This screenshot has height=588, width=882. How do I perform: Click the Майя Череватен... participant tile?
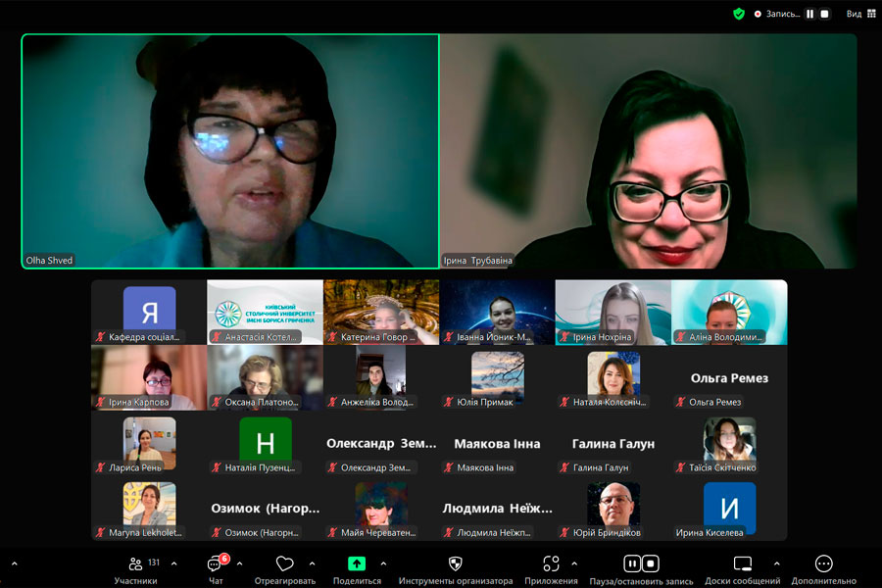(381, 508)
